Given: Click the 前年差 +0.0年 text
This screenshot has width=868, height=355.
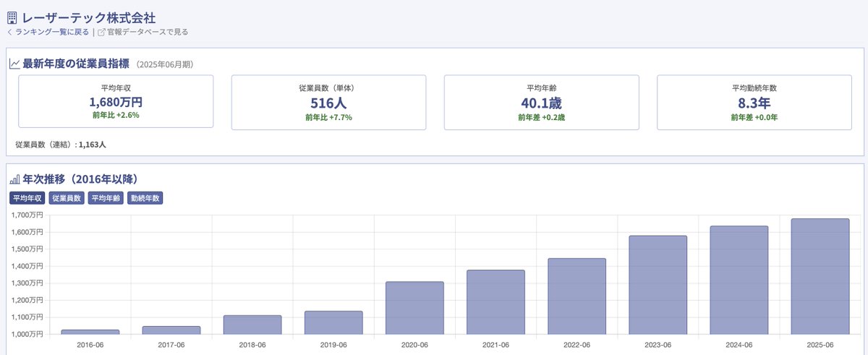Looking at the screenshot, I should tap(754, 117).
